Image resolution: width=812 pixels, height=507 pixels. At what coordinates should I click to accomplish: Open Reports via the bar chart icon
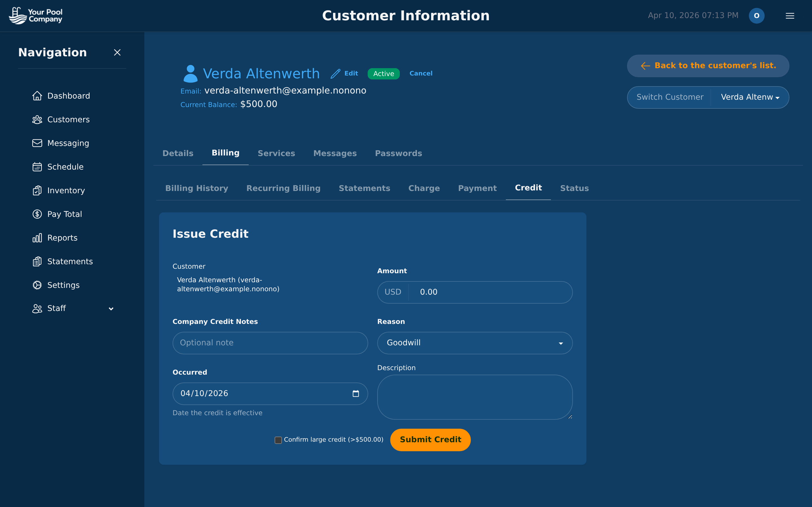pyautogui.click(x=37, y=237)
